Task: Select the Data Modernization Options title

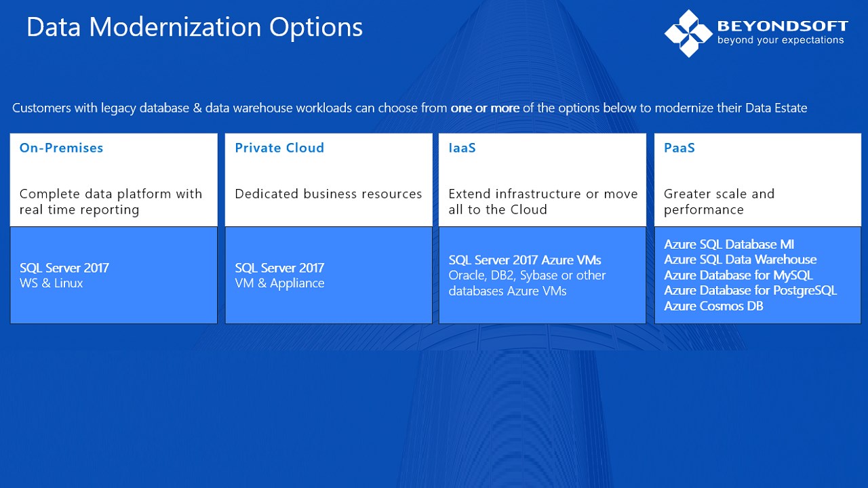Action: 195,27
